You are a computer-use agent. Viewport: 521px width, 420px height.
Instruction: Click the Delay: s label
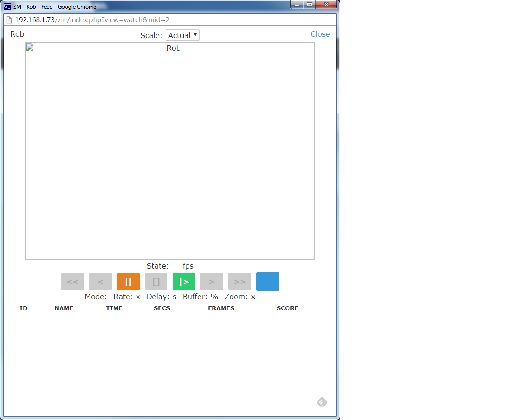161,297
